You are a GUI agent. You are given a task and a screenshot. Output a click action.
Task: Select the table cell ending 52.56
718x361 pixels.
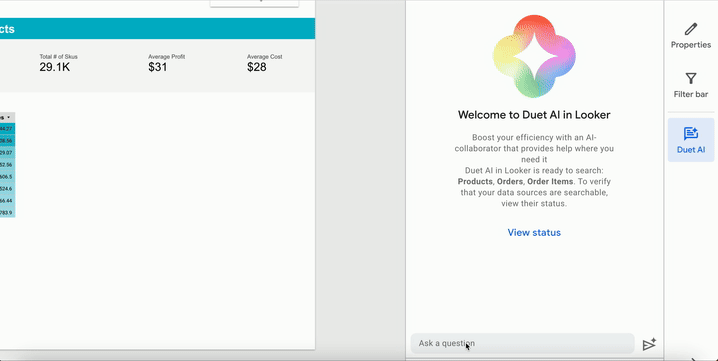7,164
